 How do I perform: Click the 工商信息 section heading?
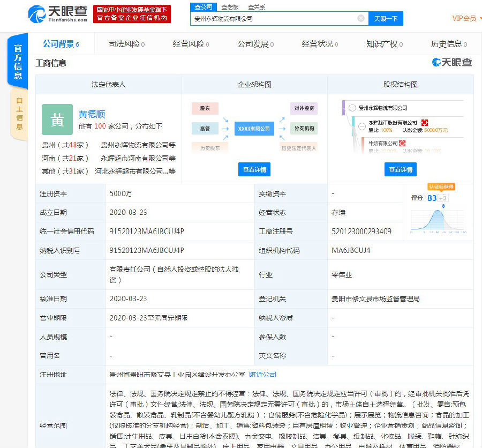click(51, 63)
